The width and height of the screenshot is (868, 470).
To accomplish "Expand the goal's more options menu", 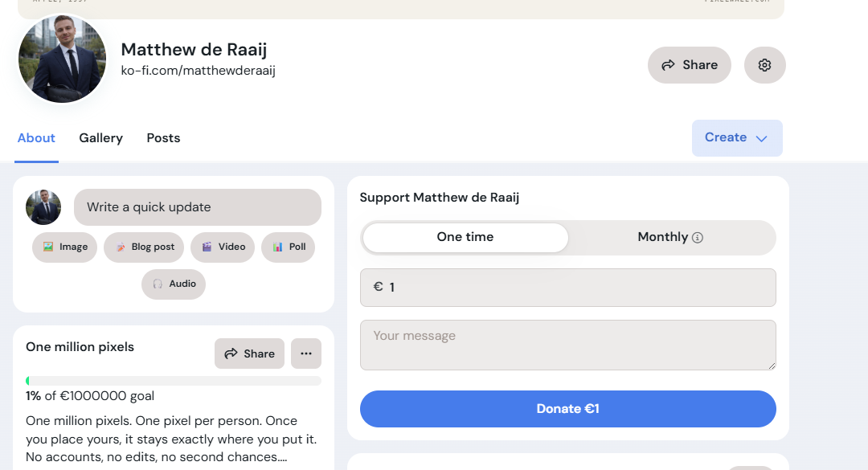I will pos(305,354).
